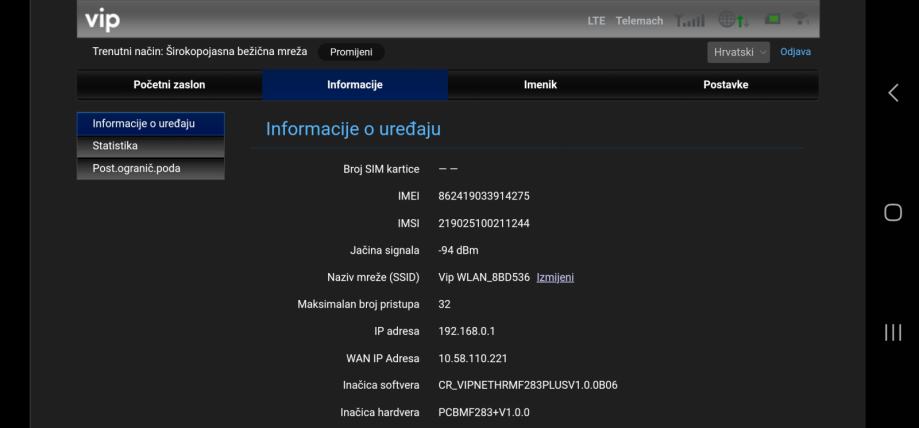
Task: Click the Izmijeni SSID link
Action: click(555, 277)
